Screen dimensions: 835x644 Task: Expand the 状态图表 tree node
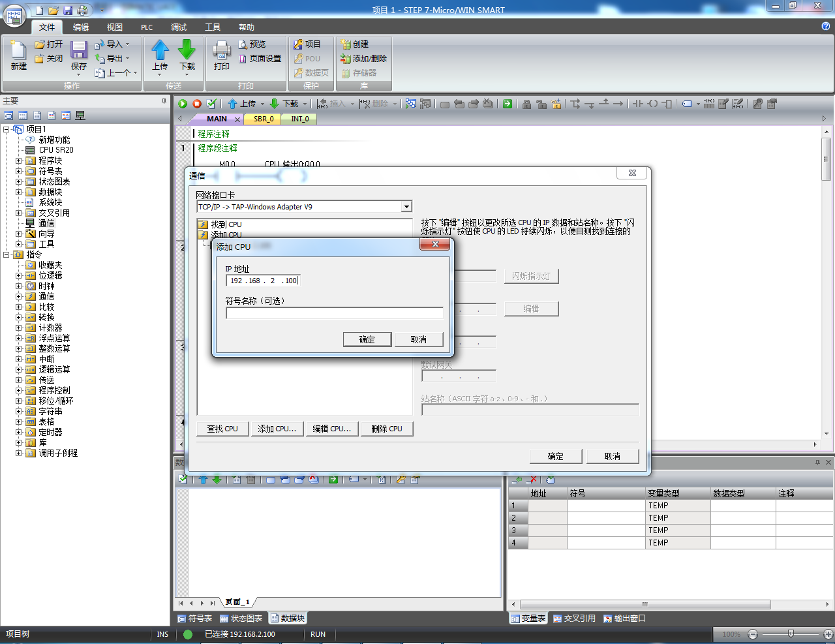pos(19,181)
